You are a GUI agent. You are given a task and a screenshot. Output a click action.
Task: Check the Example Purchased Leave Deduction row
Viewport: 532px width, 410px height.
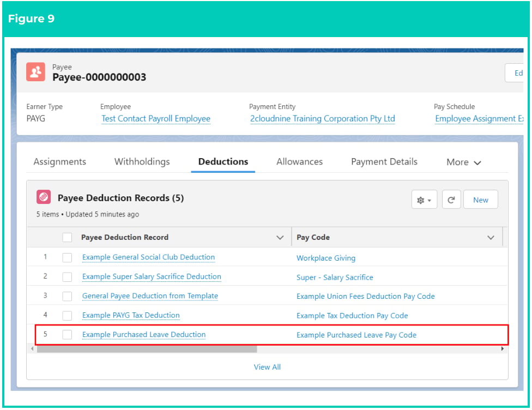pyautogui.click(x=67, y=335)
